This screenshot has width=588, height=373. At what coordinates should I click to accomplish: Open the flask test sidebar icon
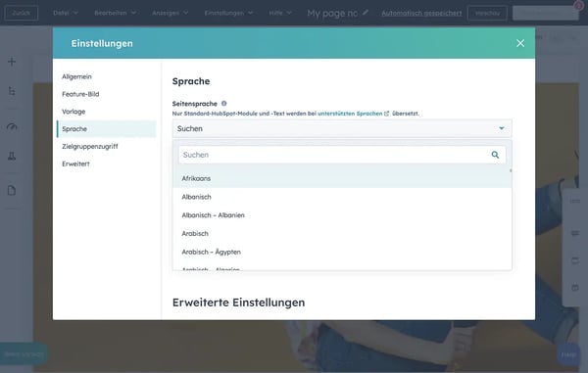[12, 157]
